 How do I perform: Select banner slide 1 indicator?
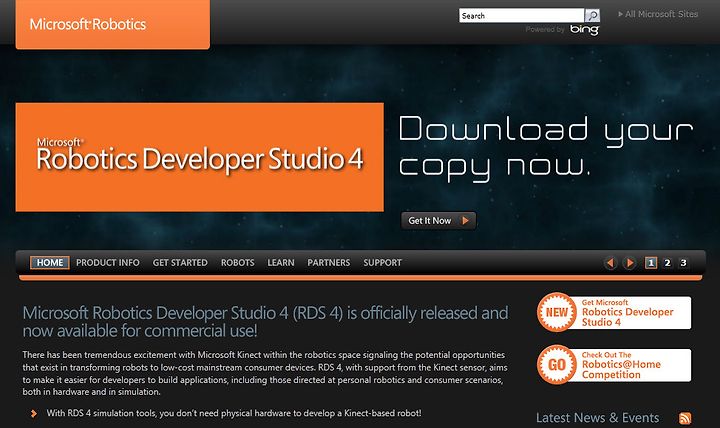pyautogui.click(x=651, y=263)
